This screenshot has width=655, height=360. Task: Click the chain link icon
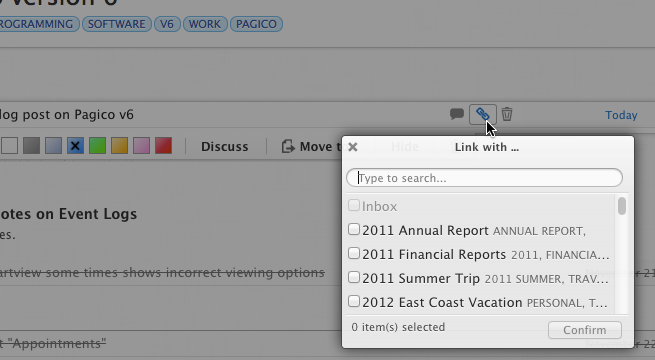click(482, 114)
